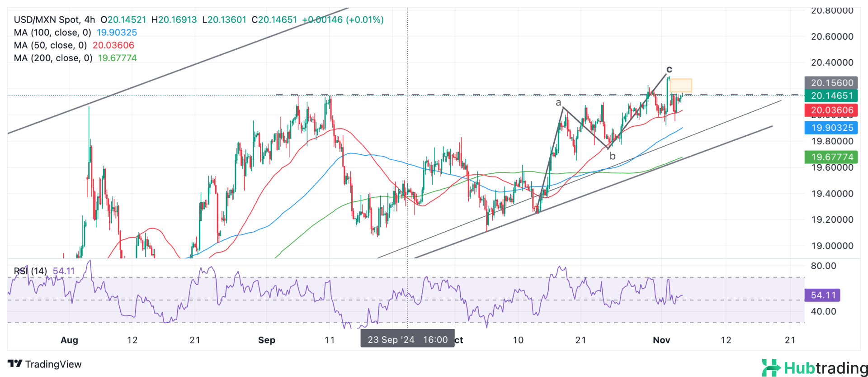The height and width of the screenshot is (377, 868).
Task: Select the MA (200, close, 0) legend
Action: point(53,58)
